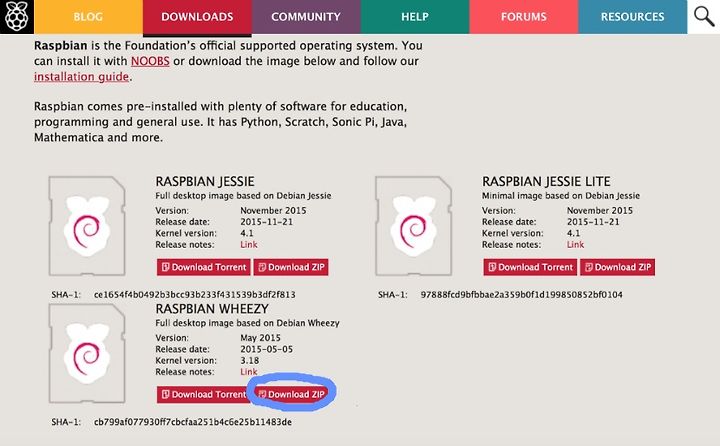Open Raspbian Wheezy release notes Link
Image resolution: width=720 pixels, height=446 pixels.
(x=248, y=372)
